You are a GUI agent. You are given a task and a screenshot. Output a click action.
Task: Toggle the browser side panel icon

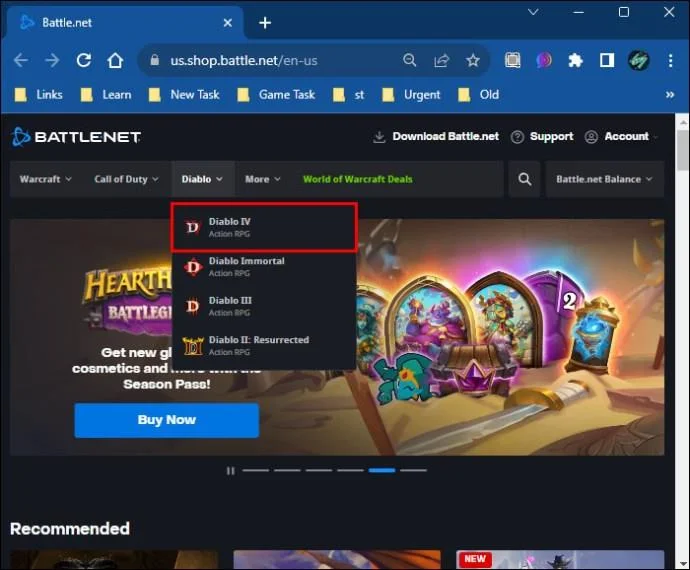point(607,60)
